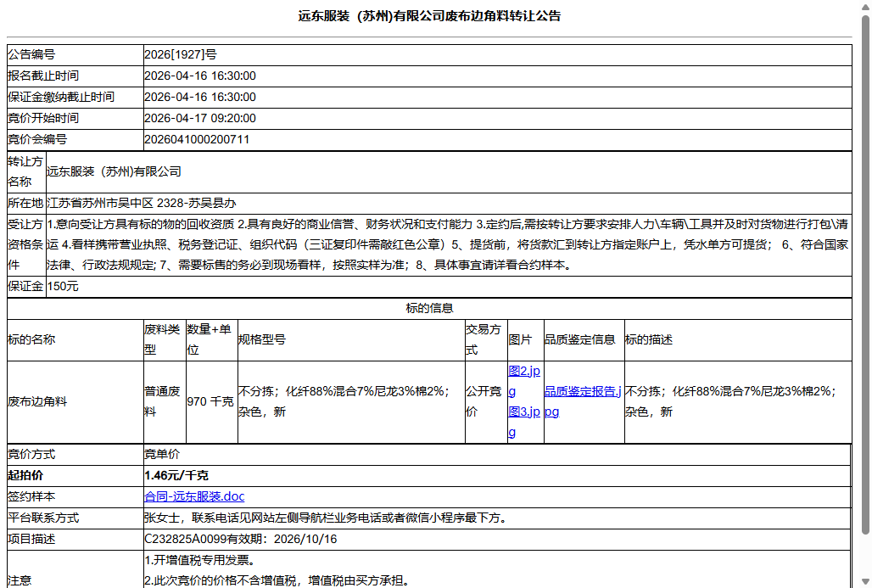This screenshot has width=872, height=588.
Task: Click the scrollbar down arrow
Action: 865,581
